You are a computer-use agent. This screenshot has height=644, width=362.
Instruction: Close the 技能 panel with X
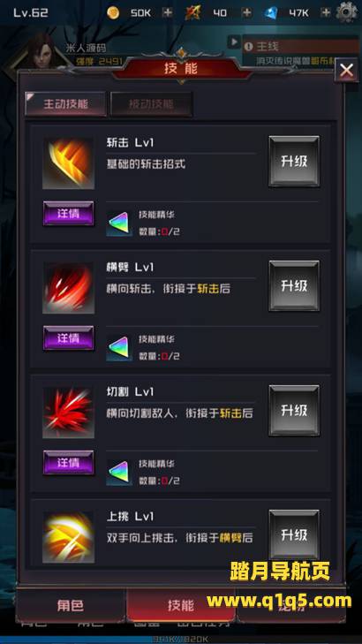coord(346,71)
